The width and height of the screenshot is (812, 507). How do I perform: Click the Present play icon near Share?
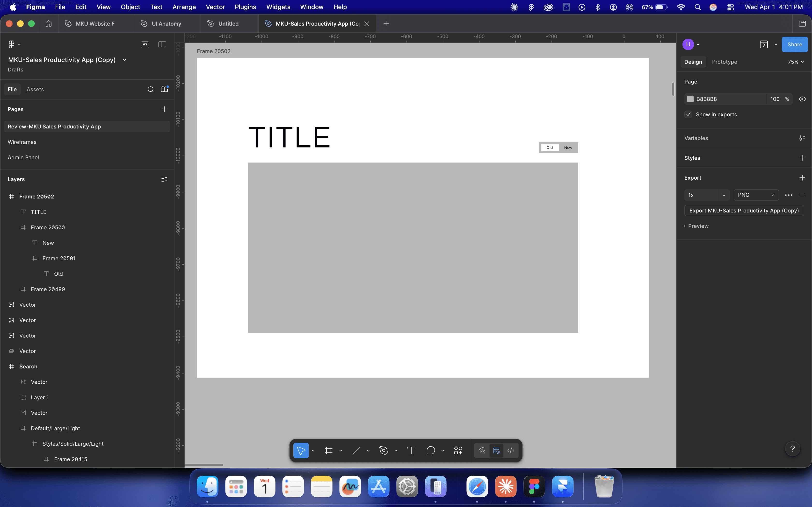(x=764, y=44)
